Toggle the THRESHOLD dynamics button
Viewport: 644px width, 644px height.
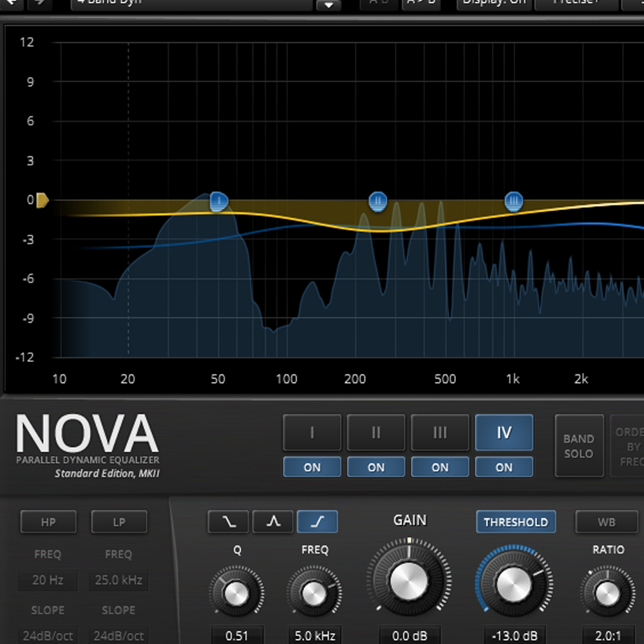tap(516, 522)
